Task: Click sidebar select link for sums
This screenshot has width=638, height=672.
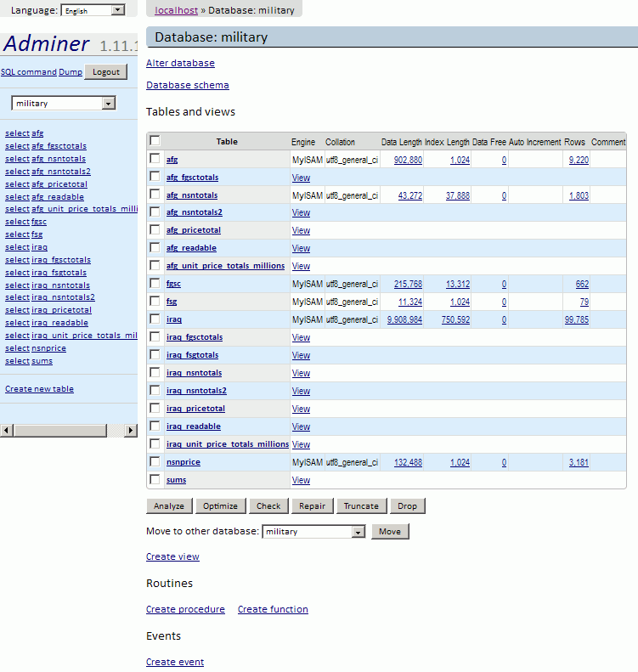Action: pyautogui.click(x=17, y=361)
